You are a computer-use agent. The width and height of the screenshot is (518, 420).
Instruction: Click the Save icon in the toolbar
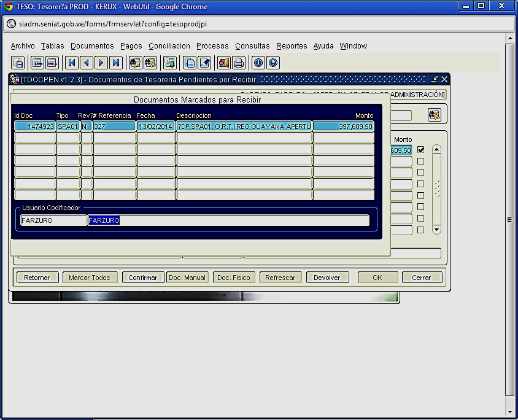coord(18,63)
